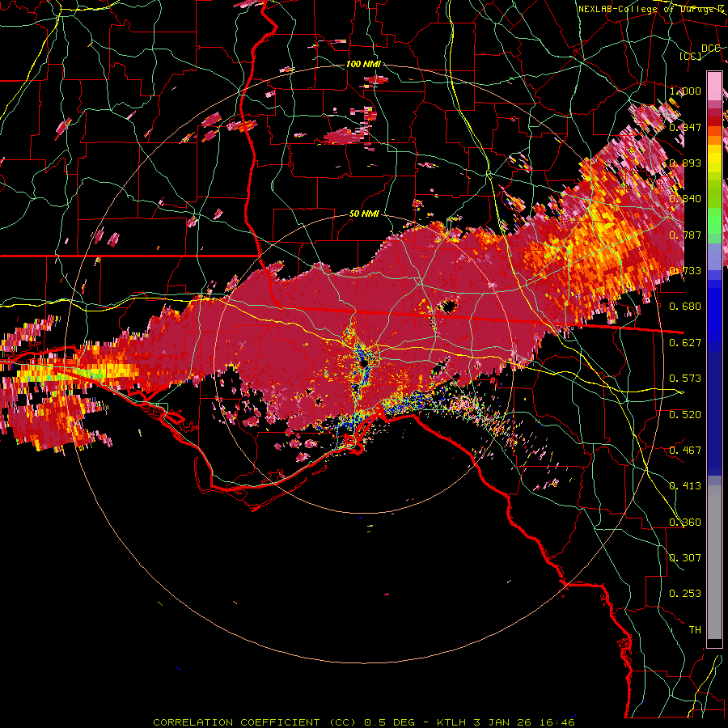728x728 pixels.
Task: Select the 0.573 scale label
Action: click(685, 378)
